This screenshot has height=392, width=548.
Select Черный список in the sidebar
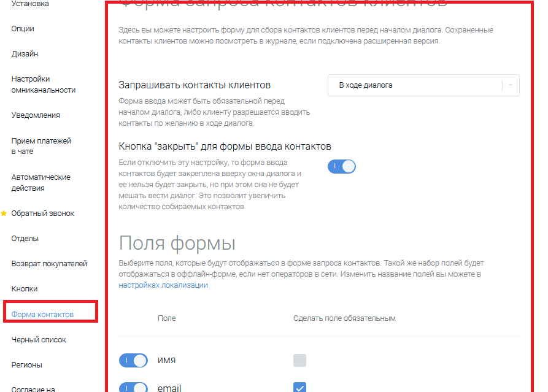(x=39, y=340)
